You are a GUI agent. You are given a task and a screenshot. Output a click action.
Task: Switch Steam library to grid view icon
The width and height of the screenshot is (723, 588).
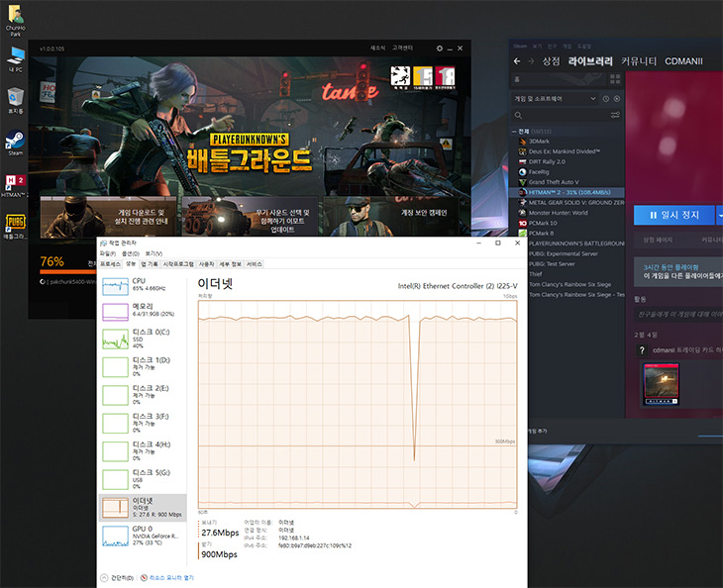tap(615, 79)
